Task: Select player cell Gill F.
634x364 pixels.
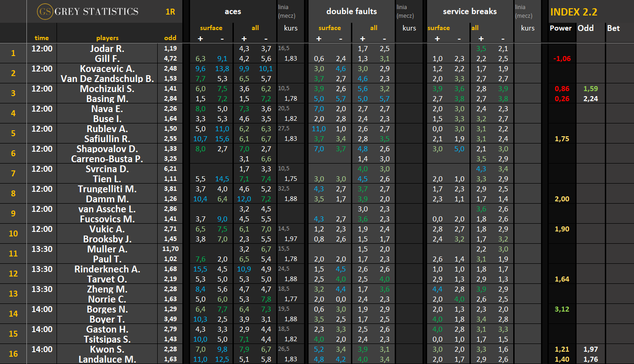Action: [x=107, y=58]
